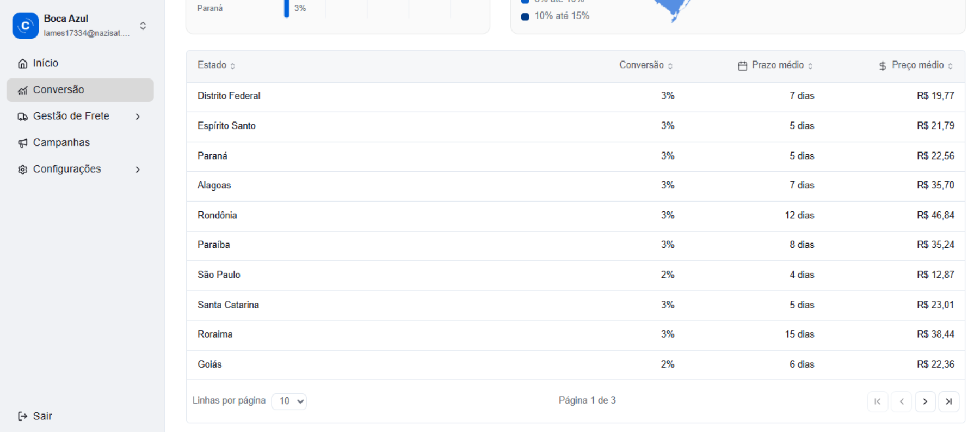Viewport: 980px width, 432px height.
Task: Click the Boca Azul logo icon
Action: (25, 26)
